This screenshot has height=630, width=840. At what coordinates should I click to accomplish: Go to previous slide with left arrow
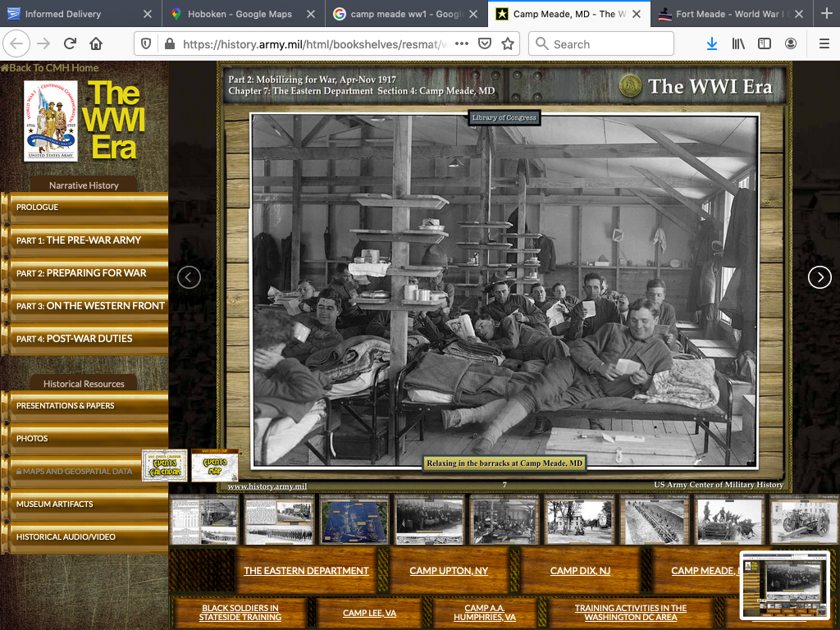189,277
